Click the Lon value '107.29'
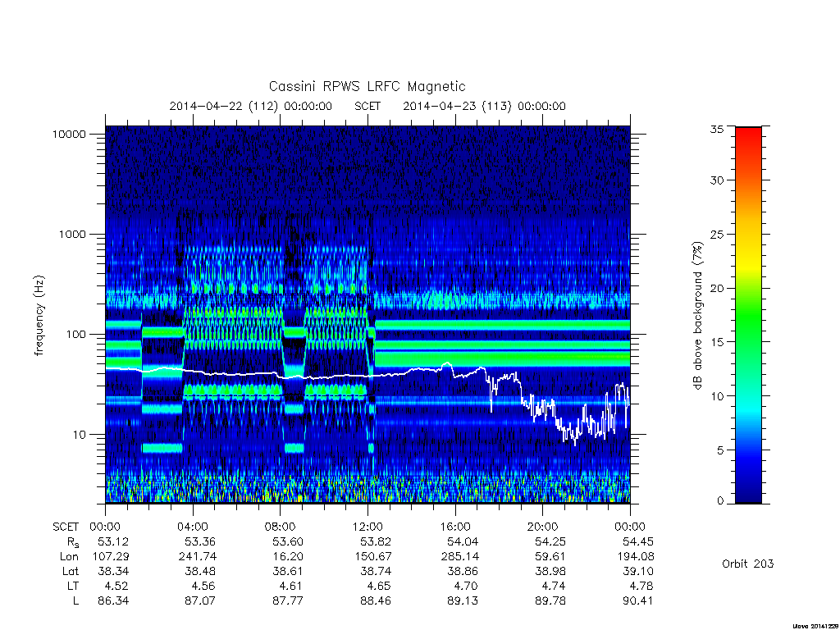 click(111, 557)
